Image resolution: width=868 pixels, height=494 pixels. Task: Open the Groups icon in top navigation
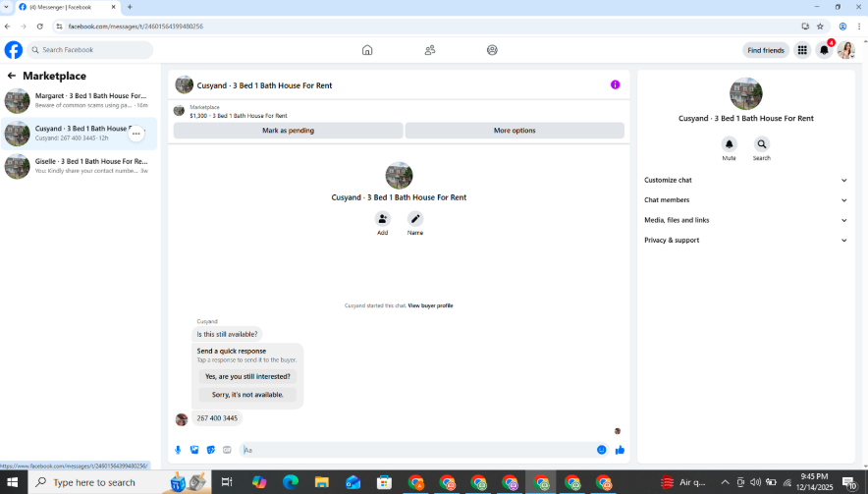492,50
